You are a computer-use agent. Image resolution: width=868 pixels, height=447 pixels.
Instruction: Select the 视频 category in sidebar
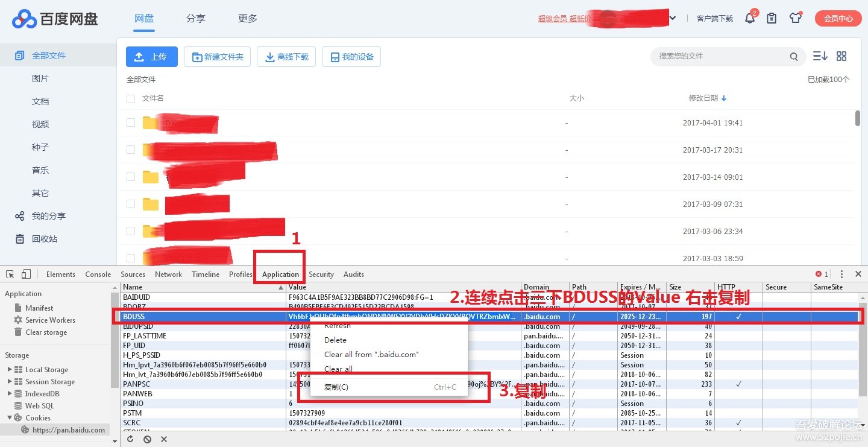click(x=40, y=124)
